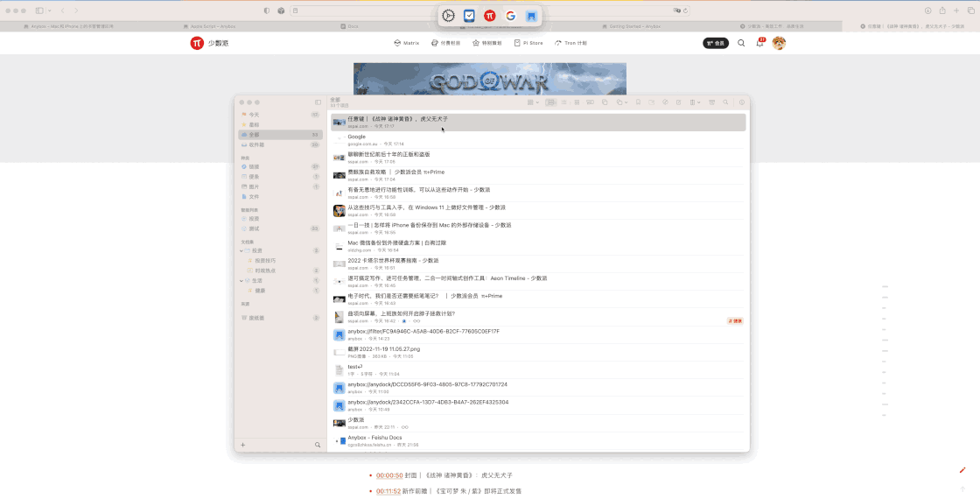Collapse the 投资 folder chevron
This screenshot has height=499, width=980.
[241, 250]
